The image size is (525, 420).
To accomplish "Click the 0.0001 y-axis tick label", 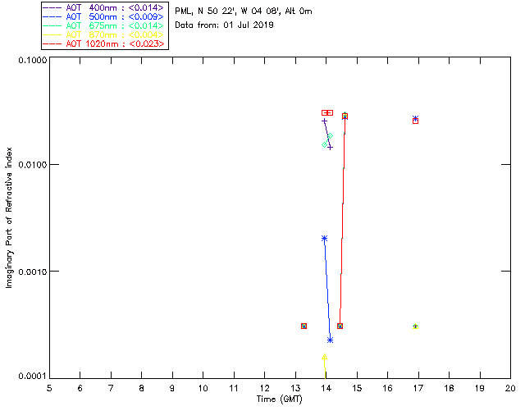I will [32, 377].
